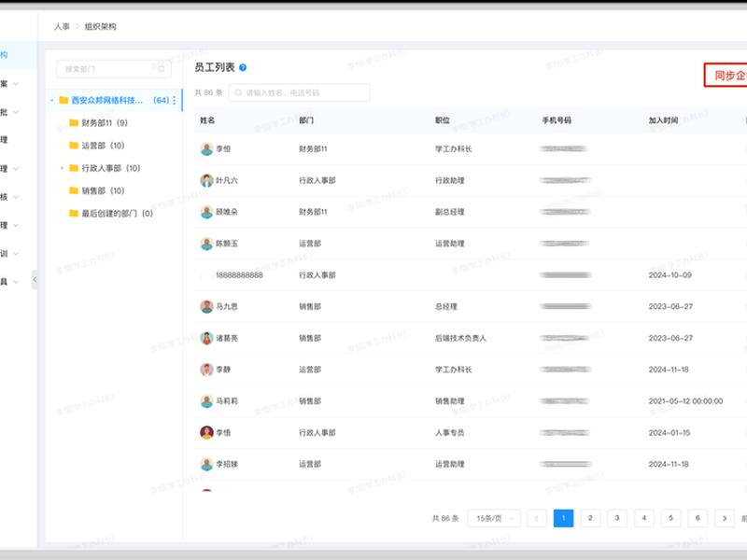
Task: Go to page 4 of the employee list
Action: [x=644, y=518]
